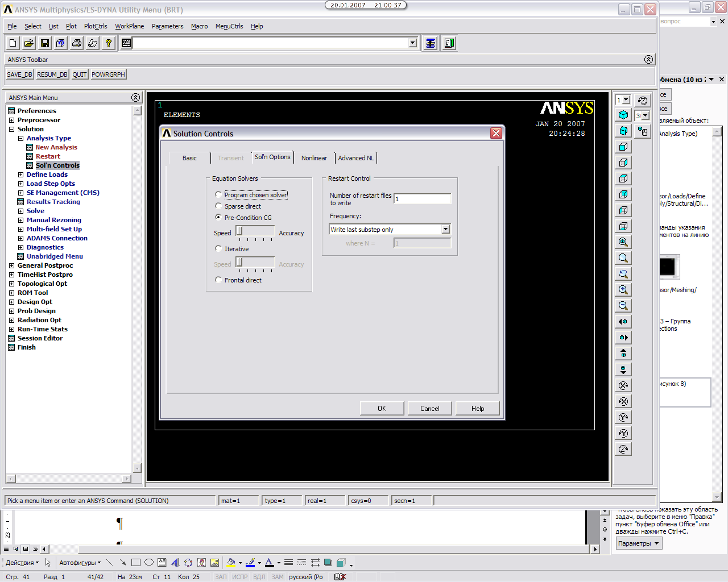This screenshot has width=728, height=582.
Task: Click the top Z rotation reset icon
Action: pos(643,101)
